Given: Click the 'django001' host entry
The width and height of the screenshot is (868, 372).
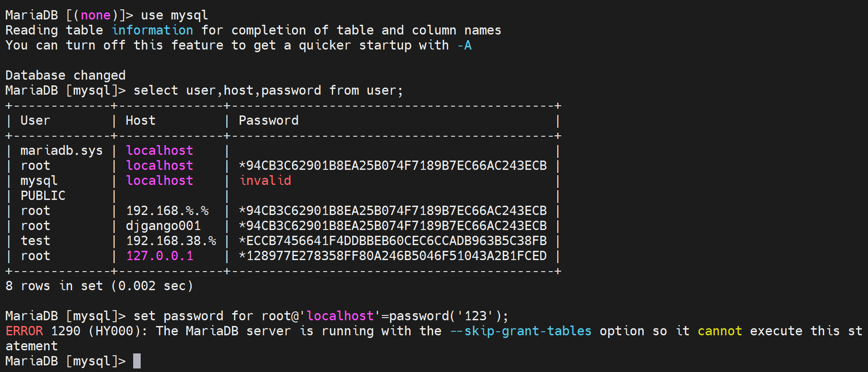Looking at the screenshot, I should tap(163, 226).
